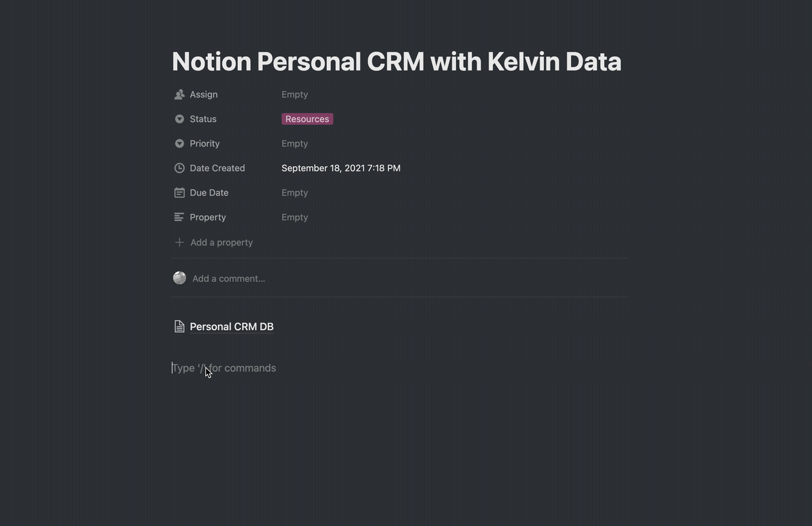Open the Resources status tag dropdown

(307, 119)
